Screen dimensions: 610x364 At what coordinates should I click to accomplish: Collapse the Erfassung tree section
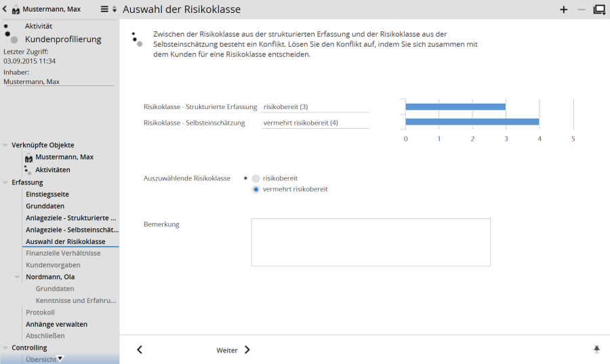click(x=6, y=182)
